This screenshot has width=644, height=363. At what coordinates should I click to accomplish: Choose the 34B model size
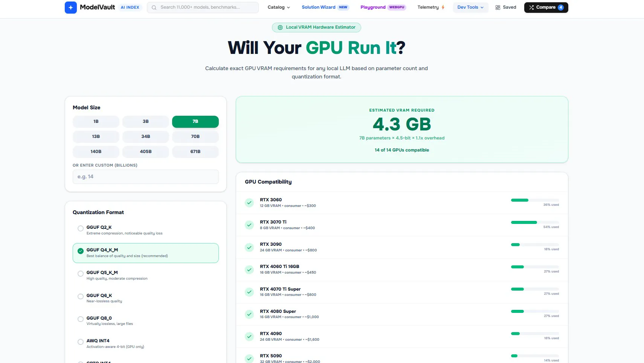[146, 136]
